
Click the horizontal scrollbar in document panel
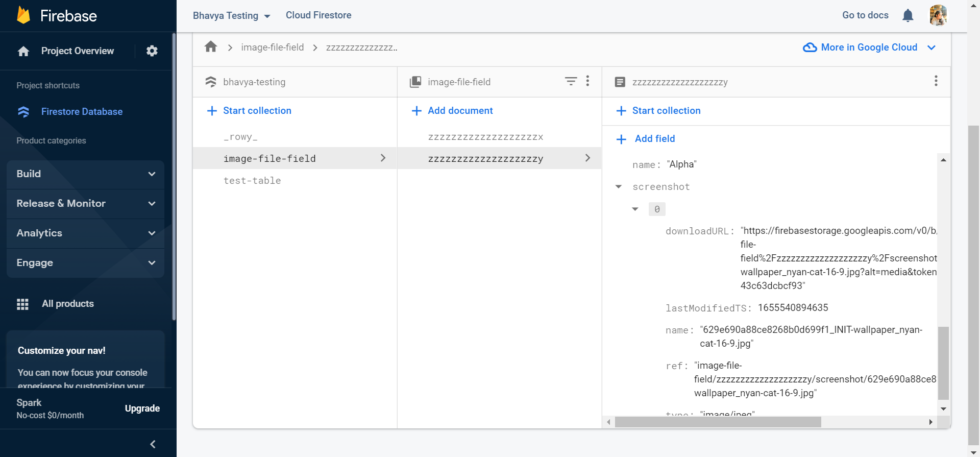click(x=718, y=422)
